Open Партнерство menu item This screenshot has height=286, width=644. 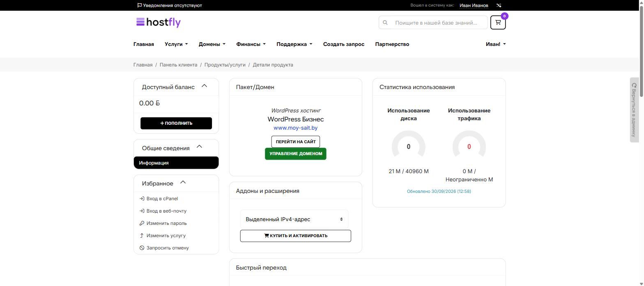tap(392, 44)
